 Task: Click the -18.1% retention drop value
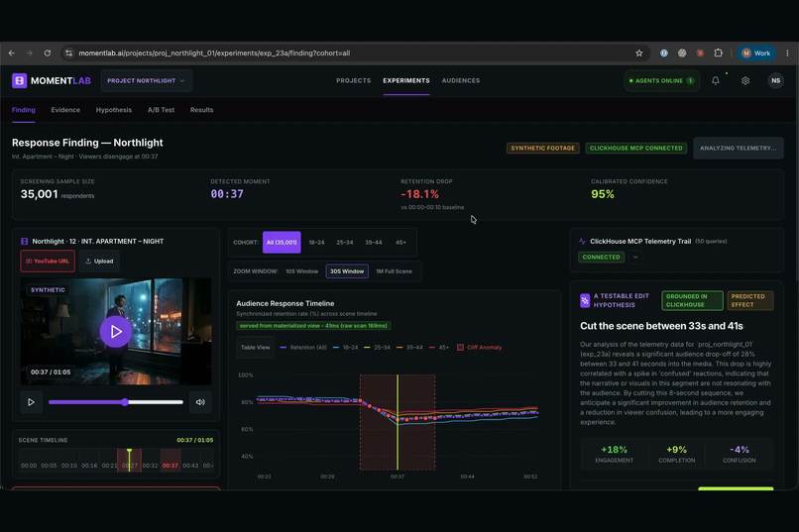419,194
